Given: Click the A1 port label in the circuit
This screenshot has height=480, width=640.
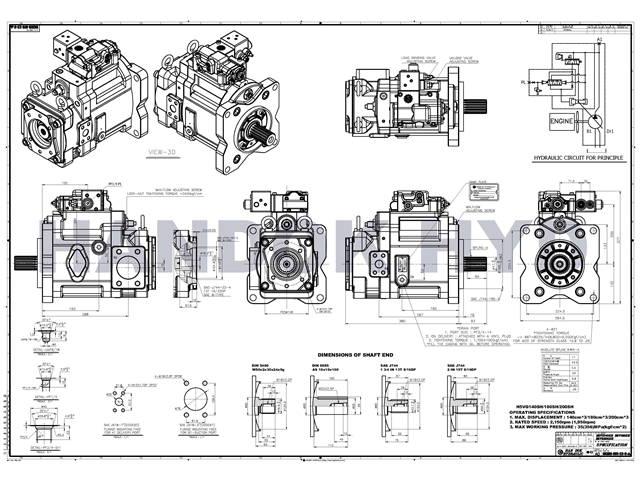Looking at the screenshot, I should 600,39.
